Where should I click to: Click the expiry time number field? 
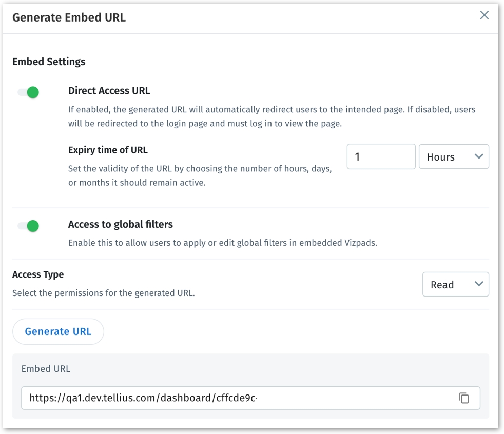coord(381,157)
